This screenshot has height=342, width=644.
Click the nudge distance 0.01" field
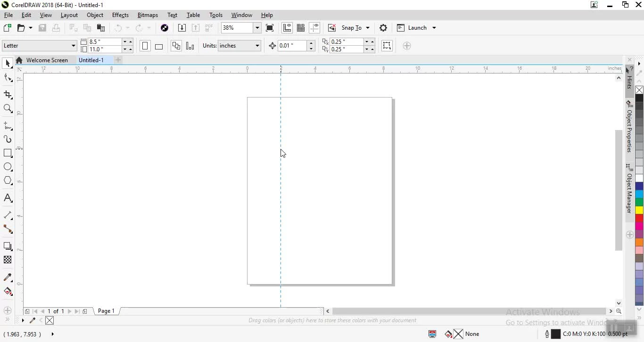tap(292, 46)
